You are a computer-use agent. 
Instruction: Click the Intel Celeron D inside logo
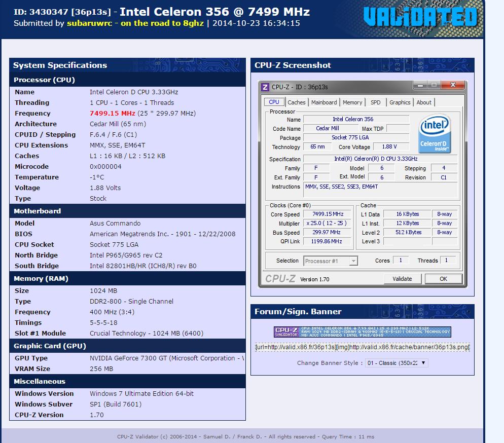click(x=435, y=133)
